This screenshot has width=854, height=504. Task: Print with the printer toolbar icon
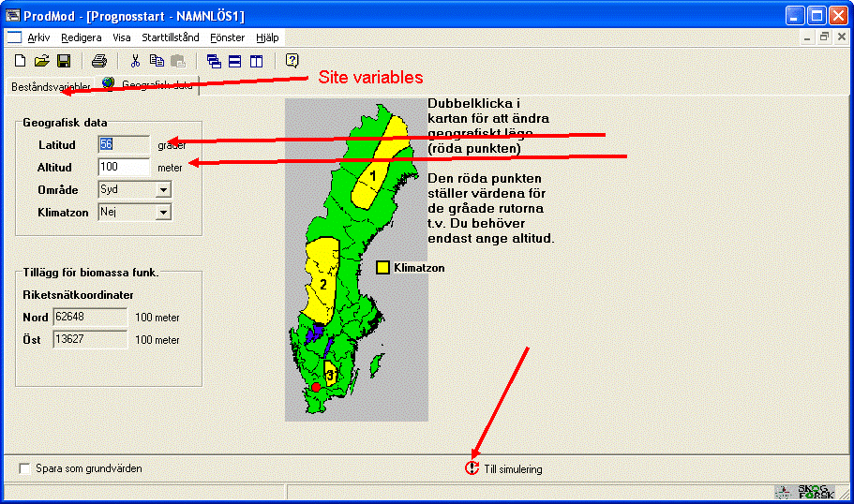[x=99, y=60]
